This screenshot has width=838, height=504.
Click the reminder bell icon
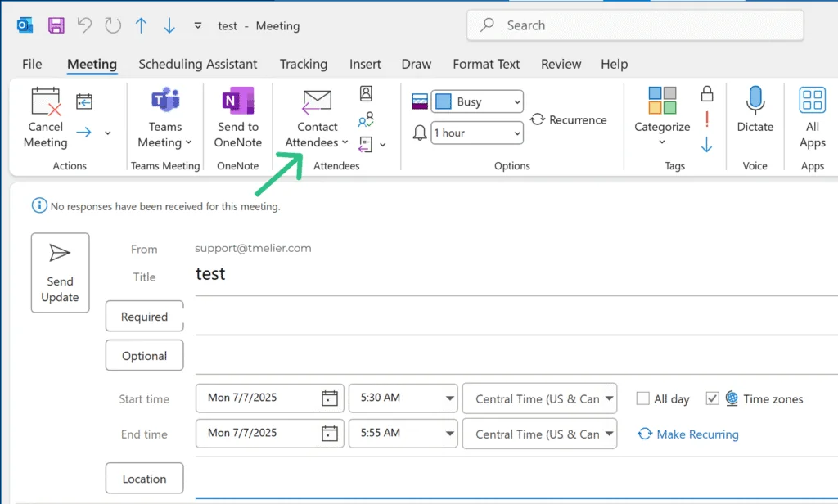point(420,133)
